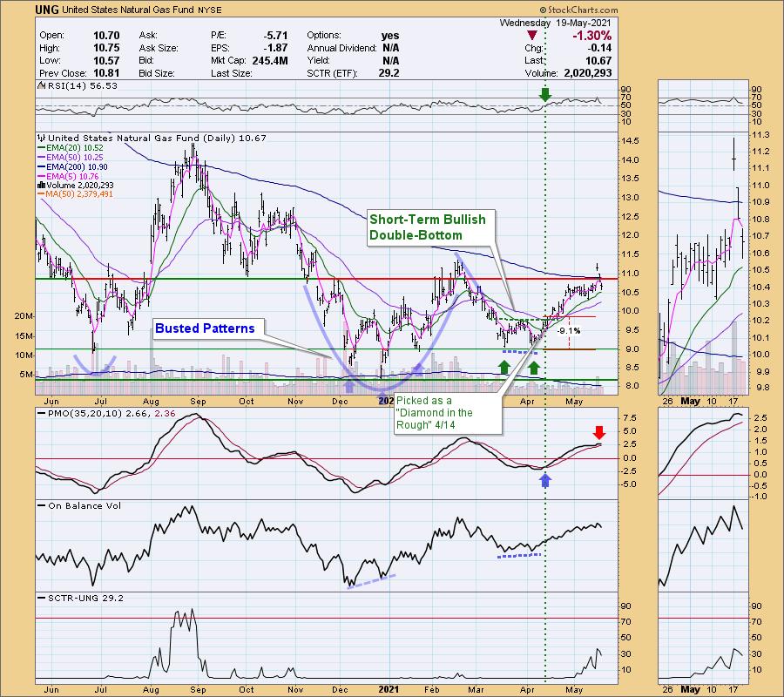The height and width of the screenshot is (697, 784).
Task: Click the 'Short-Term Bullish Double-Bottom' annotation box
Action: (431, 227)
